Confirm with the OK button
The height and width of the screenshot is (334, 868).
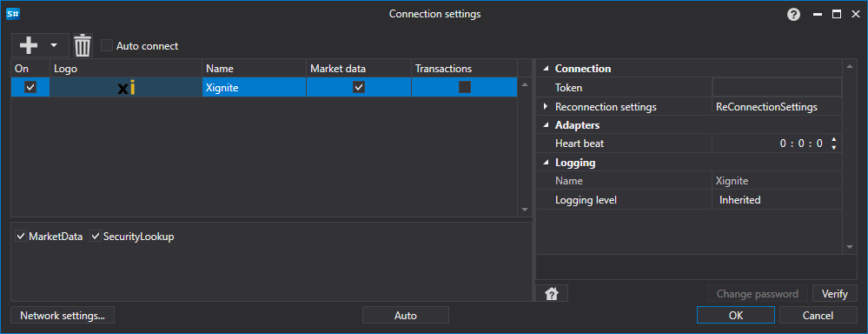[736, 316]
